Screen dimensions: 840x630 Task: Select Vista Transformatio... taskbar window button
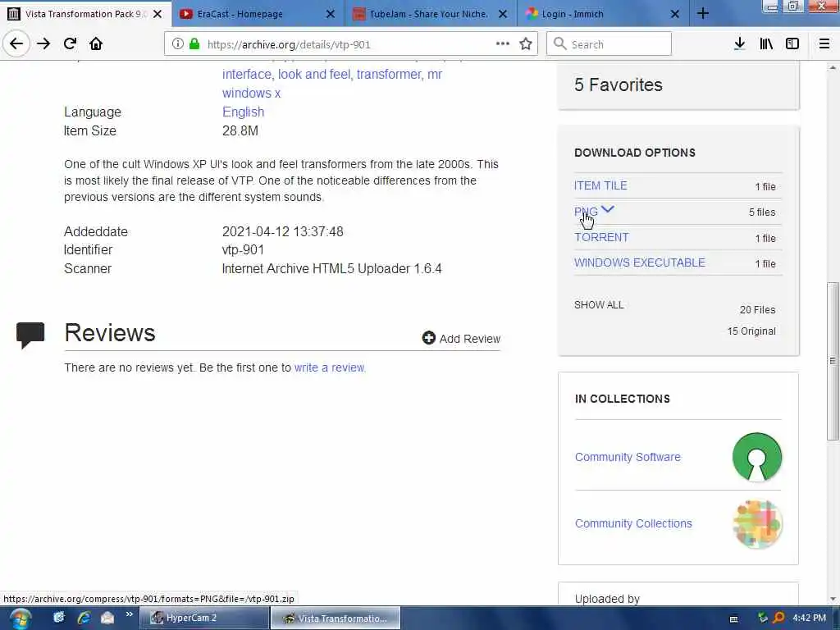336,619
